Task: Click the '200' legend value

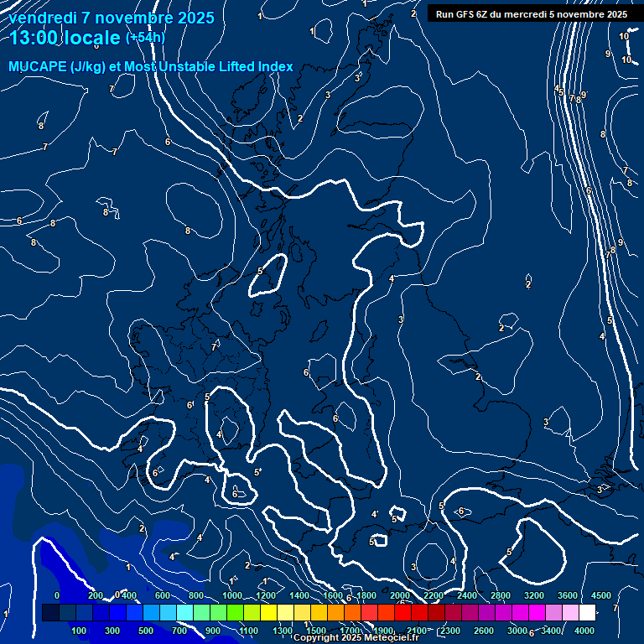Action: click(96, 595)
